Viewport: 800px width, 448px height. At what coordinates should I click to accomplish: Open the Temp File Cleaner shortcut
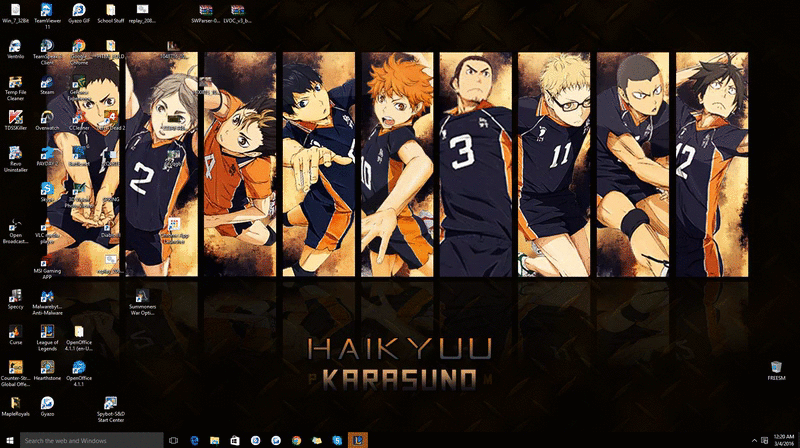click(x=15, y=88)
